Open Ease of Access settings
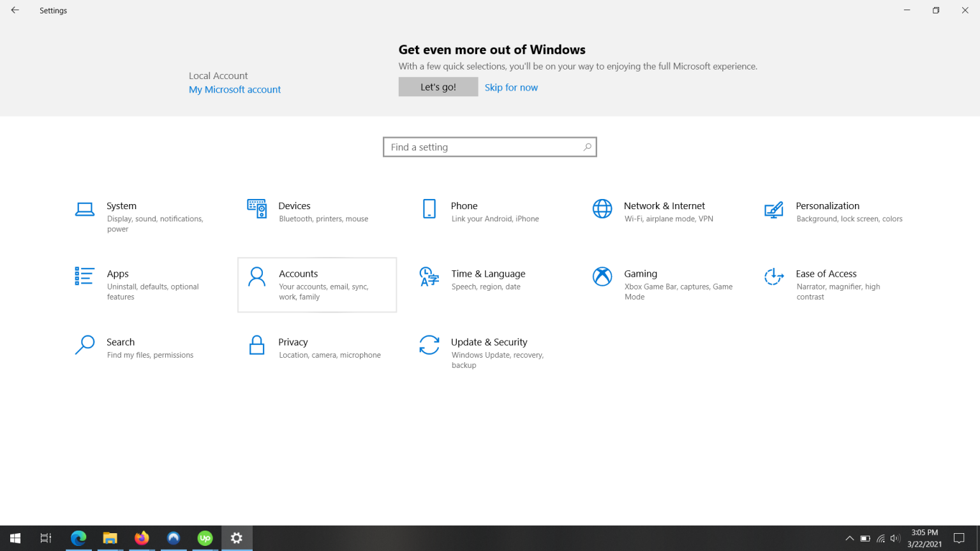The height and width of the screenshot is (551, 980). click(833, 284)
